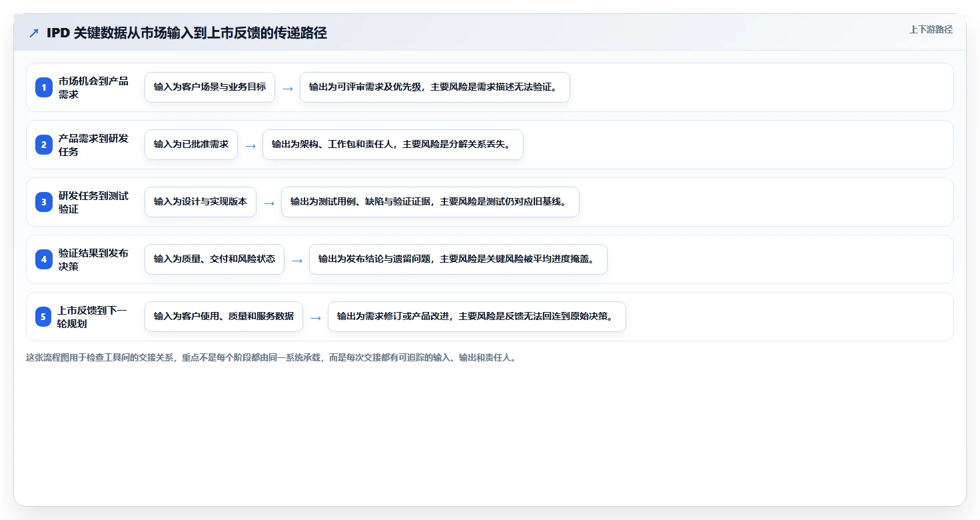The height and width of the screenshot is (520, 980).
Task: Click the 输出为测试用例、缺陷与验证证据 output box
Action: point(430,202)
